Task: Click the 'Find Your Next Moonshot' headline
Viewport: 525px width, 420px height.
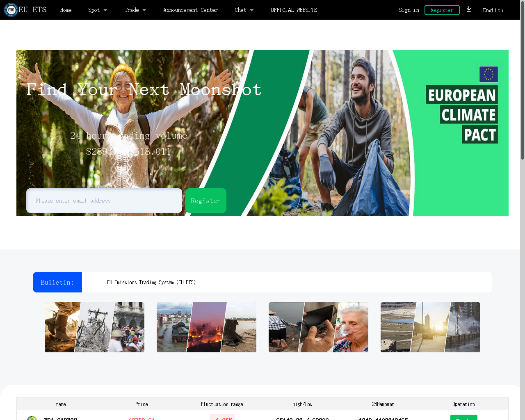Action: (144, 89)
